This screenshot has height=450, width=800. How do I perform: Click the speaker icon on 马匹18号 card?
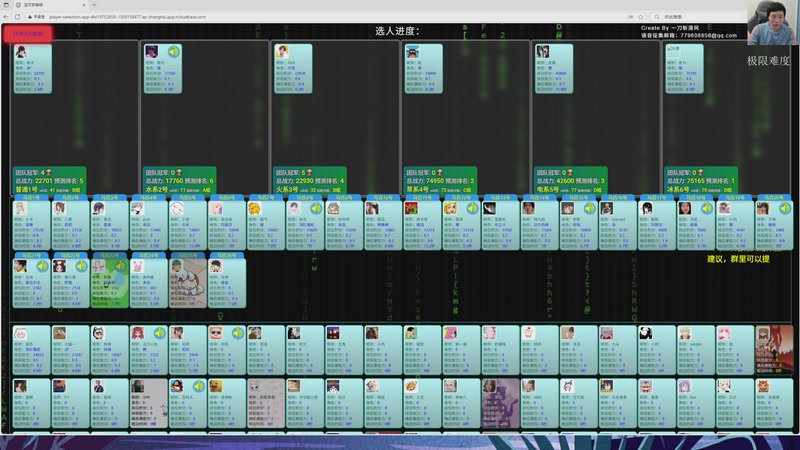coord(707,208)
